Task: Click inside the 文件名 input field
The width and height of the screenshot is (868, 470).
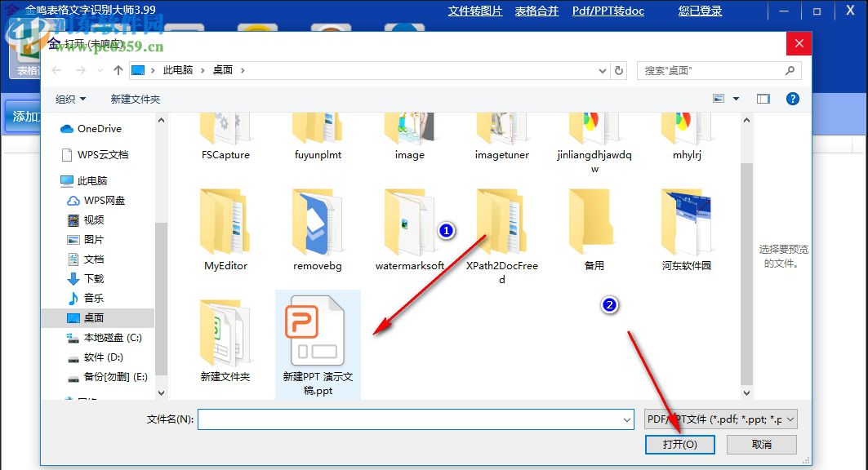Action: (x=408, y=419)
